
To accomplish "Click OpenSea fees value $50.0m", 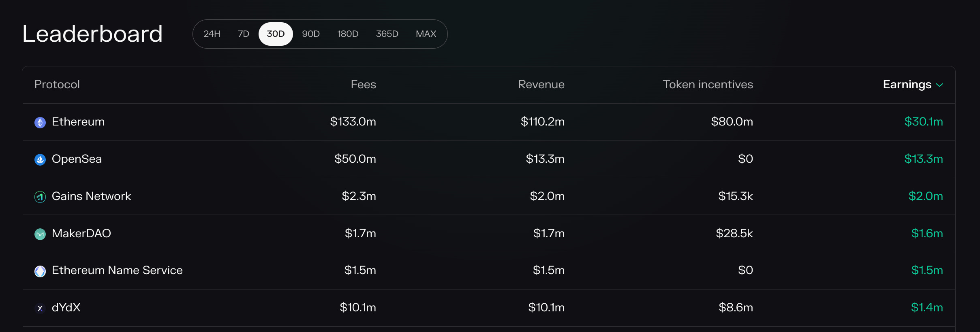I will click(x=355, y=159).
